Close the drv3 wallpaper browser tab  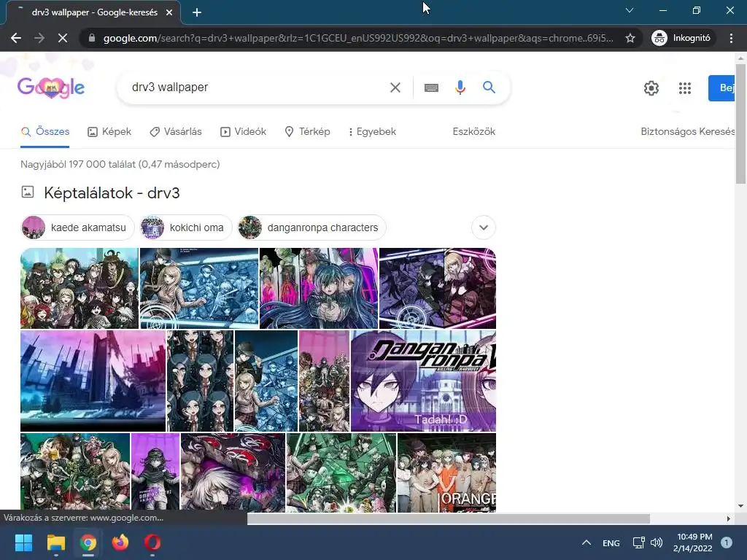click(x=169, y=12)
